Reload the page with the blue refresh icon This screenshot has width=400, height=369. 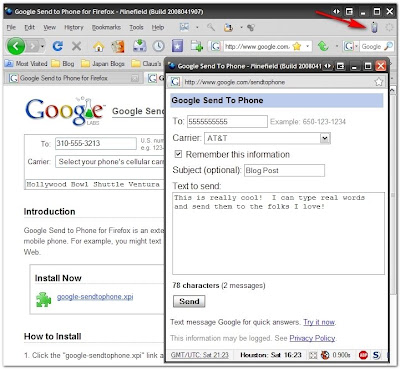(58, 46)
